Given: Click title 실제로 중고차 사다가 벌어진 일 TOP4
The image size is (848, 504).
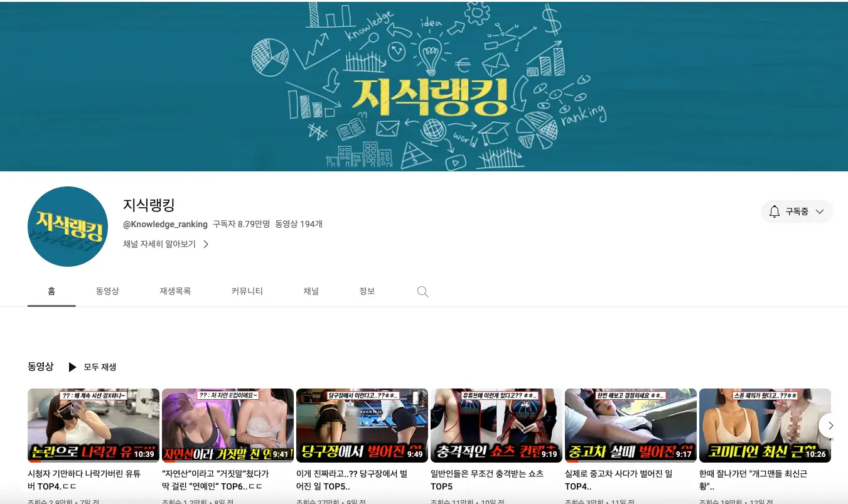Looking at the screenshot, I should 619,480.
